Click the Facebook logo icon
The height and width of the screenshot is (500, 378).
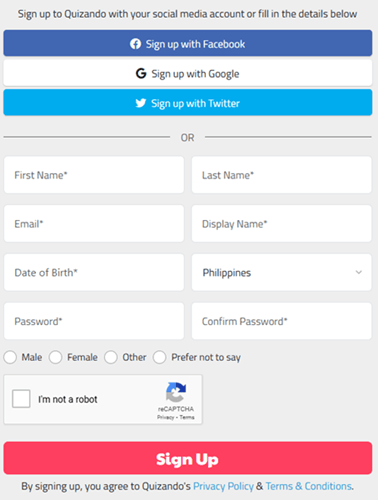135,44
